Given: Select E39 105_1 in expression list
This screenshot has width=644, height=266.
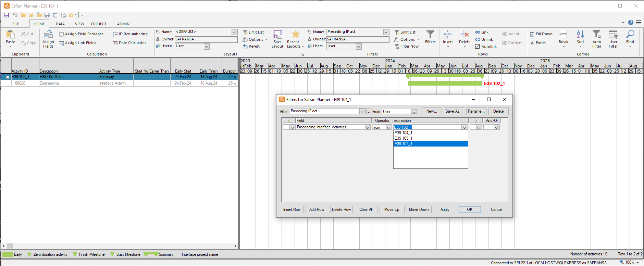Looking at the screenshot, I should tap(431, 138).
